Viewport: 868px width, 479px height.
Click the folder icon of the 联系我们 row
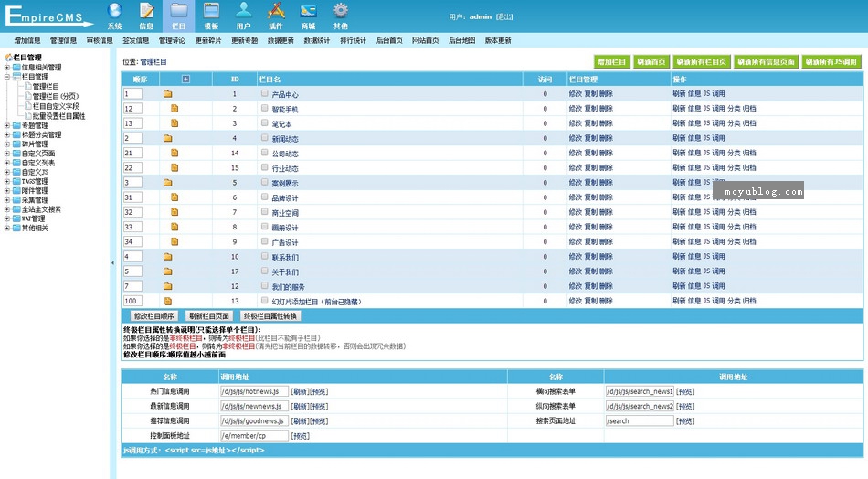(168, 256)
